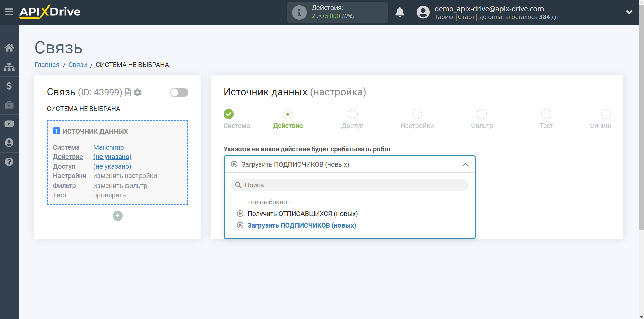Select the Система step
644x319 pixels.
pos(229,114)
